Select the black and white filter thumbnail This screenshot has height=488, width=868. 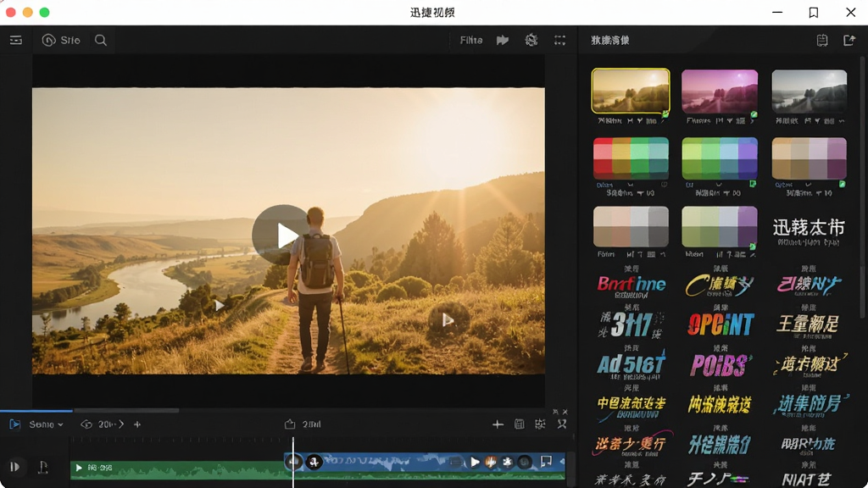tap(810, 91)
